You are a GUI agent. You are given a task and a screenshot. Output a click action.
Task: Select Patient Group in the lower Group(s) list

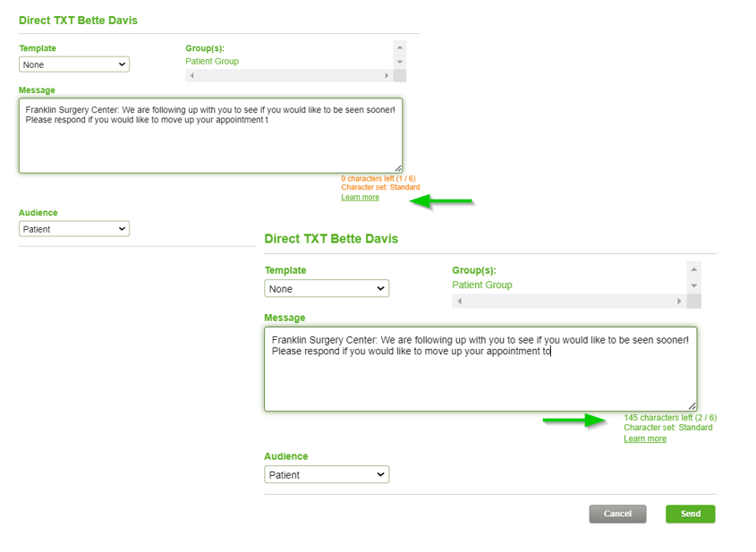click(x=482, y=284)
